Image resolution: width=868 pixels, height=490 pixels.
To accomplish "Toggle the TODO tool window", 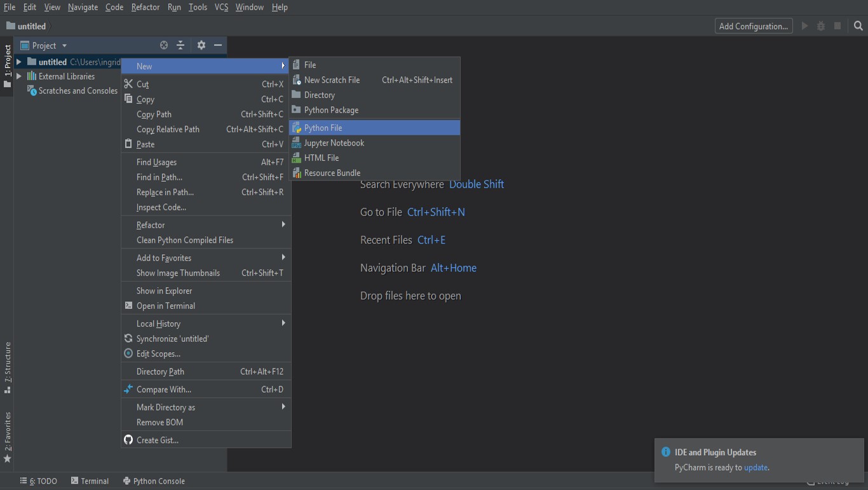I will coord(38,481).
